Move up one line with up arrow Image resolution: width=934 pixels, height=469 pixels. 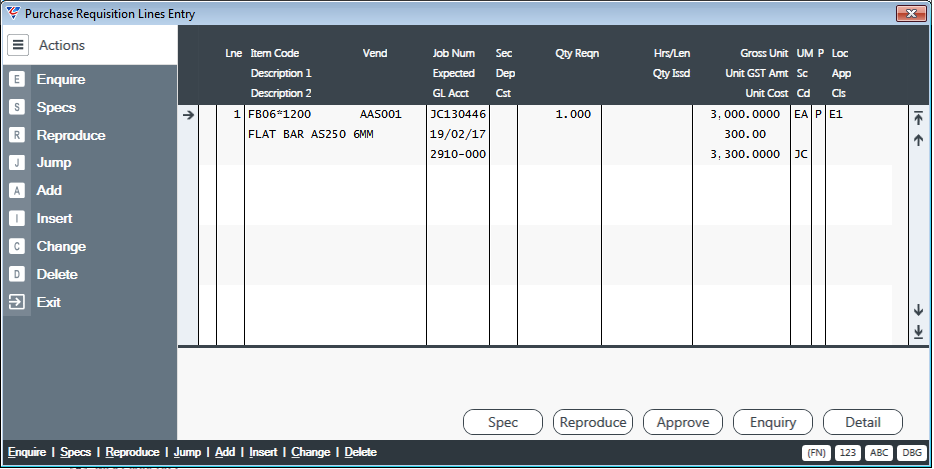[918, 140]
